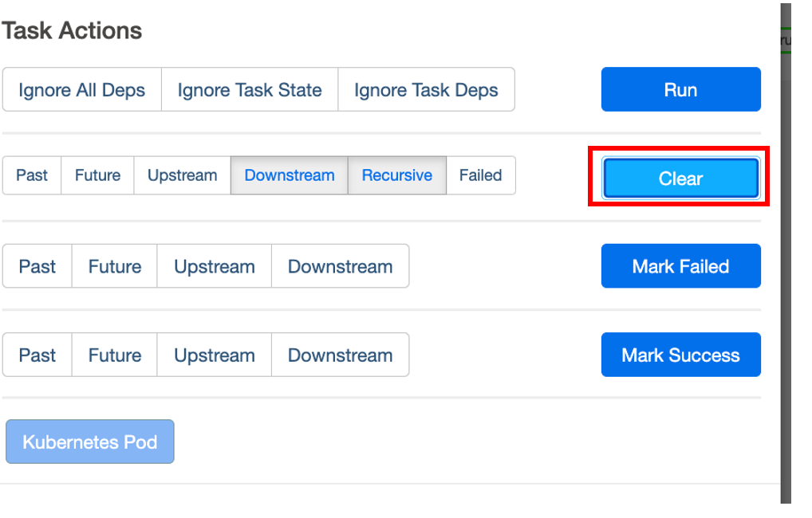Turn off the Recursive option

pyautogui.click(x=397, y=175)
